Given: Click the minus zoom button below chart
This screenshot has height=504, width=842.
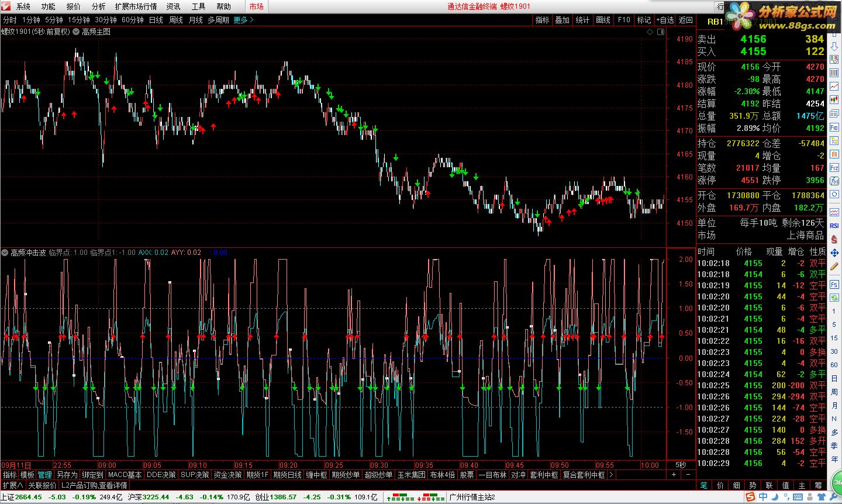Looking at the screenshot, I should tap(688, 475).
